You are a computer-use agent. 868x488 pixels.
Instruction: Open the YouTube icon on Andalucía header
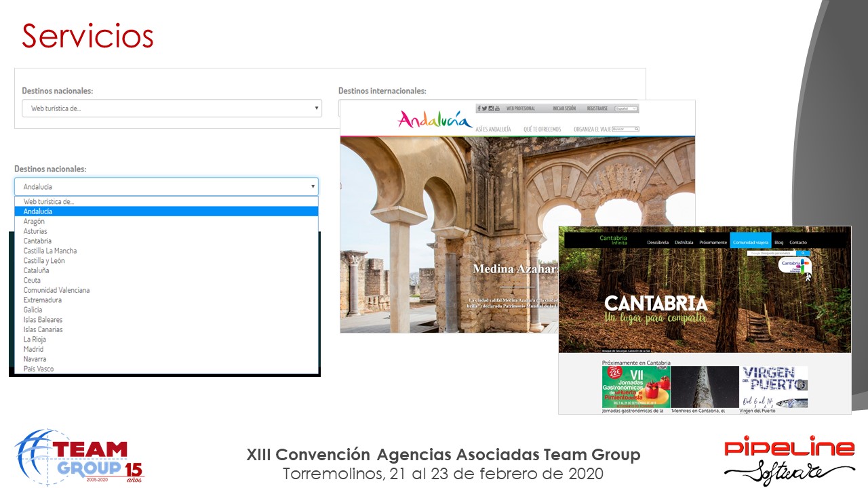(x=497, y=108)
